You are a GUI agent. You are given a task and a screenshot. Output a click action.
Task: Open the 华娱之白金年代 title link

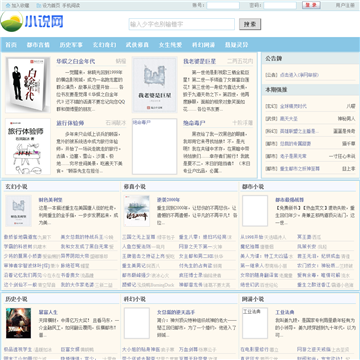tap(75, 61)
